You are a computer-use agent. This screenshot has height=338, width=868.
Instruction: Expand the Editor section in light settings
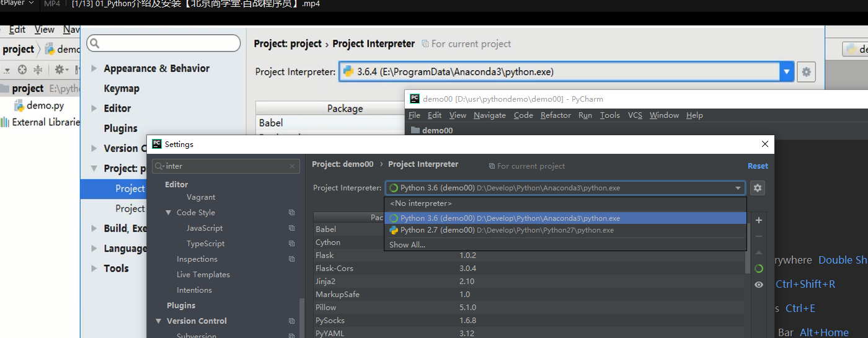pyautogui.click(x=94, y=108)
